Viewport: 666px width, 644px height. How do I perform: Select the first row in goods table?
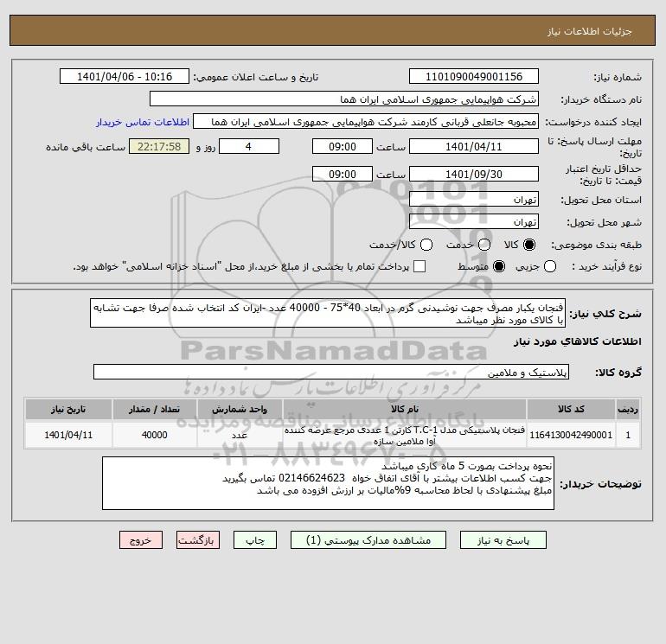pyautogui.click(x=333, y=435)
